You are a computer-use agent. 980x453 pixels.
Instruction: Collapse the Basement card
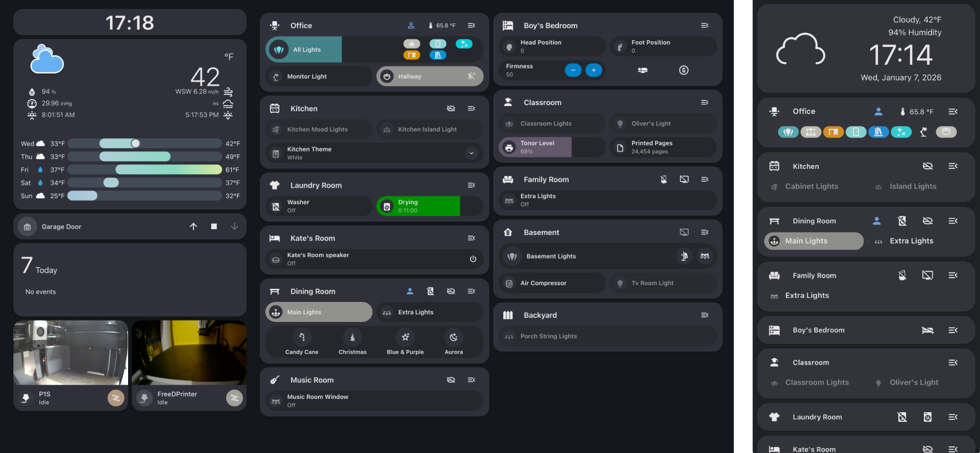pyautogui.click(x=705, y=233)
